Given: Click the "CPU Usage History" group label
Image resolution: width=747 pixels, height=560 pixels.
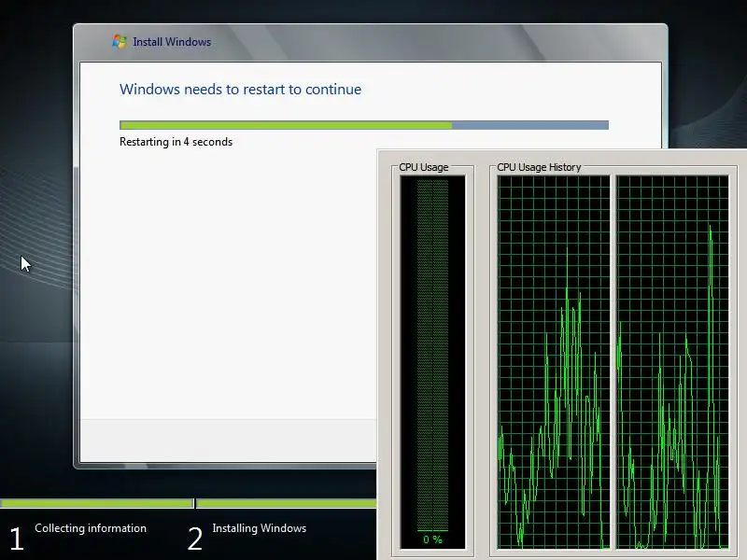Looking at the screenshot, I should 539,167.
